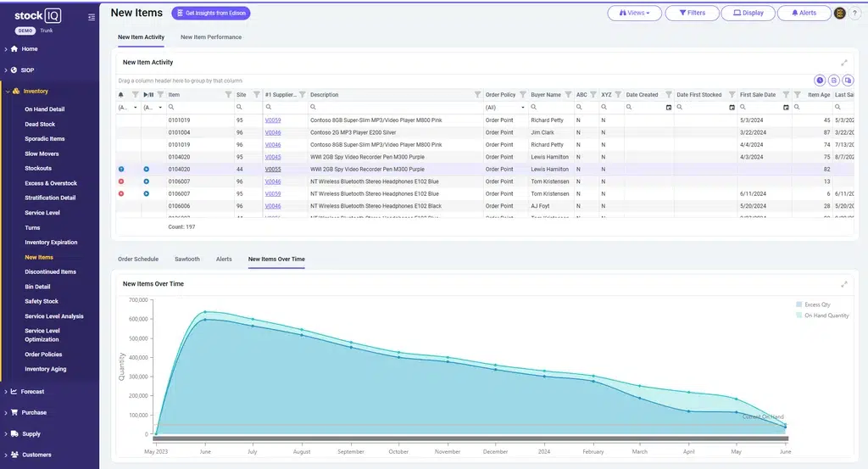This screenshot has width=868, height=469.
Task: Open Safety Stock in Inventory menu
Action: [42, 301]
